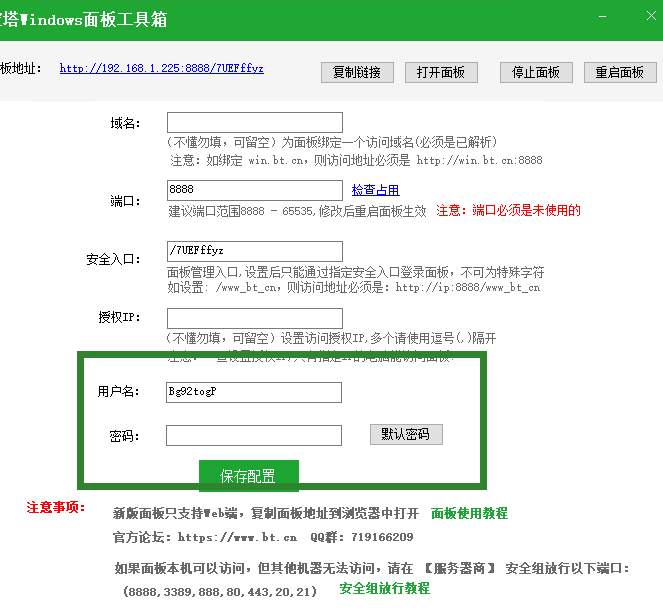Click the QQ群: 719166209 text
This screenshot has height=611, width=663.
[362, 537]
